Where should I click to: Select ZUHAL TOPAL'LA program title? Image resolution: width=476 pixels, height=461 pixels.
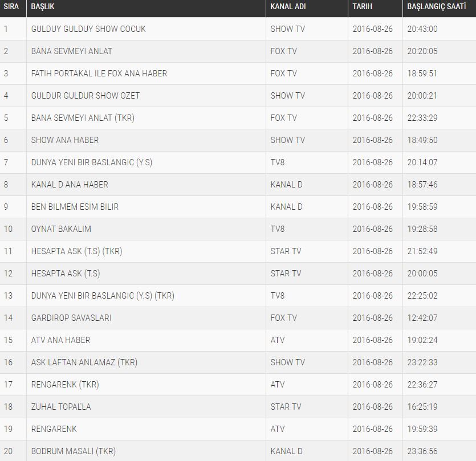(61, 407)
